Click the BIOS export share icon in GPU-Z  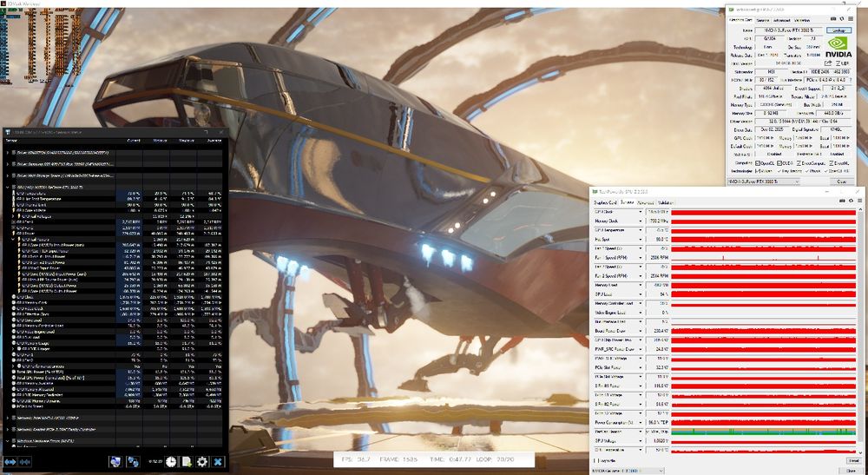(828, 63)
